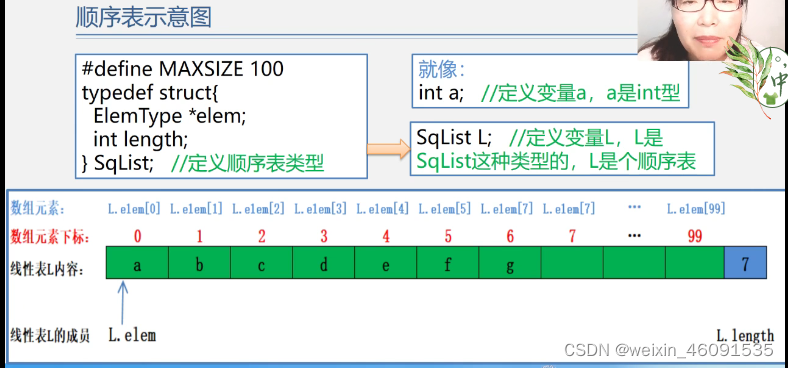
Task: Select the L.elem[1] label
Action: 196,209
